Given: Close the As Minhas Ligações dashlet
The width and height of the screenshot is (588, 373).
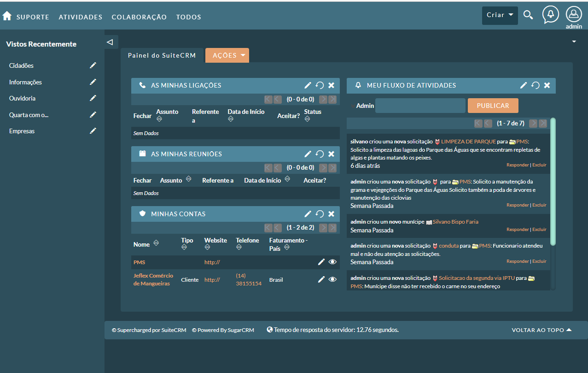Looking at the screenshot, I should [331, 85].
